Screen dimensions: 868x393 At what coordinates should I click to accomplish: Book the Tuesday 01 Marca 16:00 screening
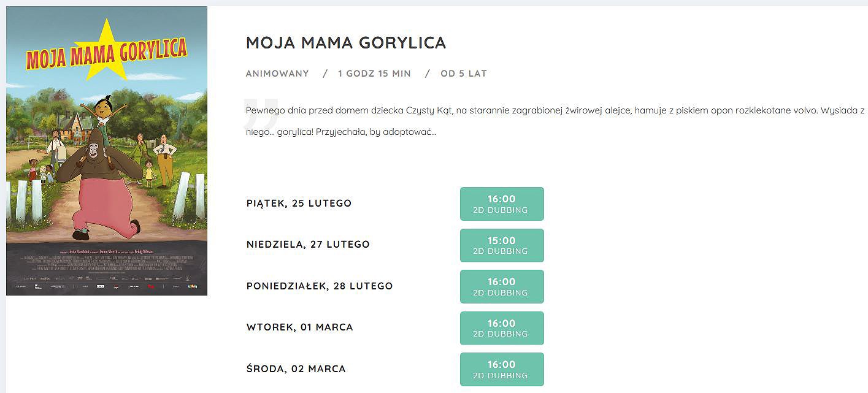[502, 328]
